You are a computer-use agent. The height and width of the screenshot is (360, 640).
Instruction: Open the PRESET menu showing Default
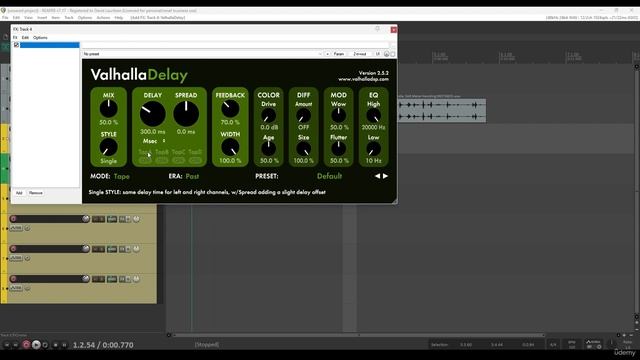329,176
